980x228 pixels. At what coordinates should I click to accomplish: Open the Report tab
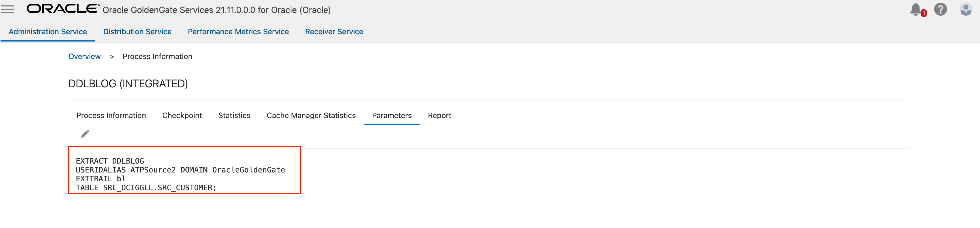[439, 116]
